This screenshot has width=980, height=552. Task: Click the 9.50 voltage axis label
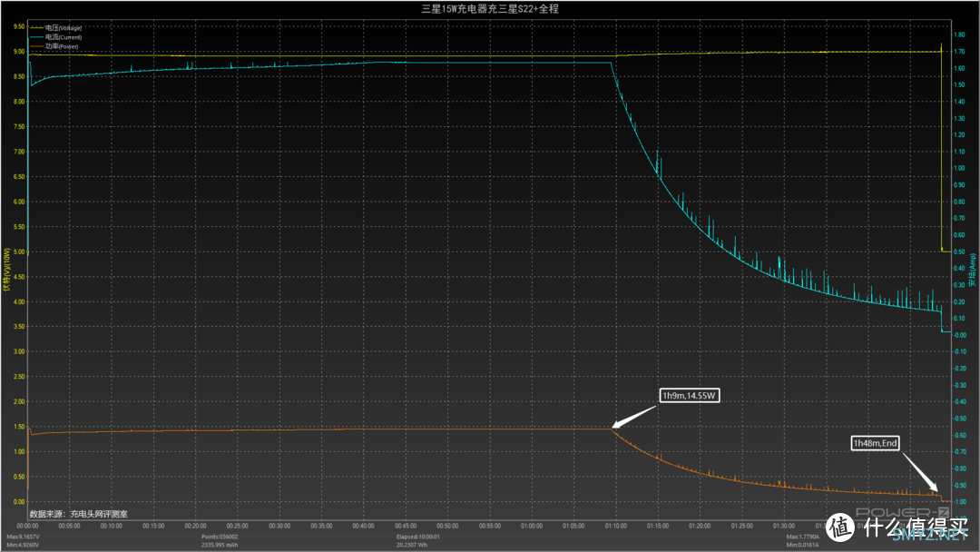19,27
